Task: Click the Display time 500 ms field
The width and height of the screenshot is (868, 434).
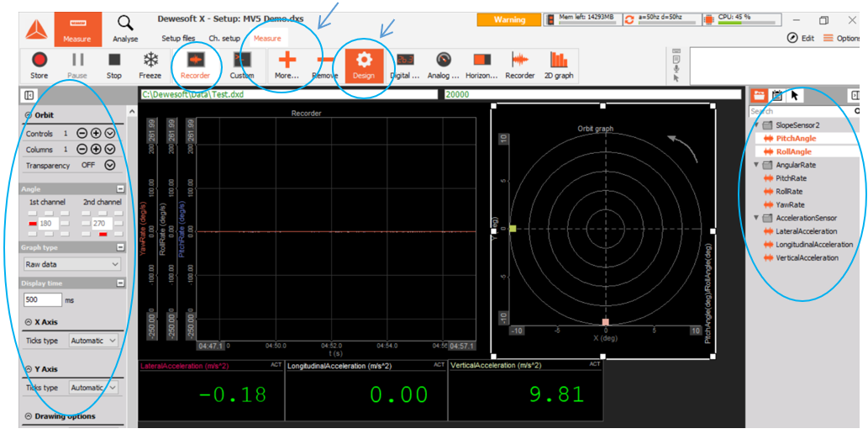Action: [43, 300]
